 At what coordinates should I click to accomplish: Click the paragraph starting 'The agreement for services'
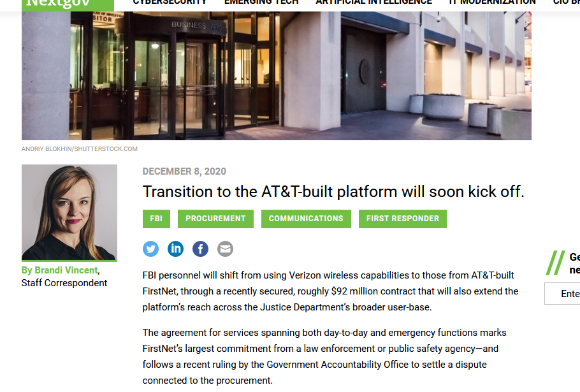point(324,356)
